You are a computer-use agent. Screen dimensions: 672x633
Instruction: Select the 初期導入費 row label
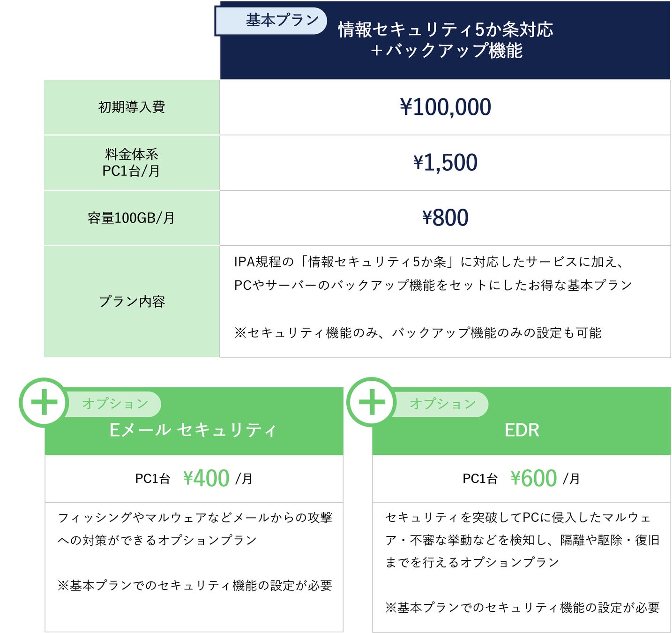132,107
